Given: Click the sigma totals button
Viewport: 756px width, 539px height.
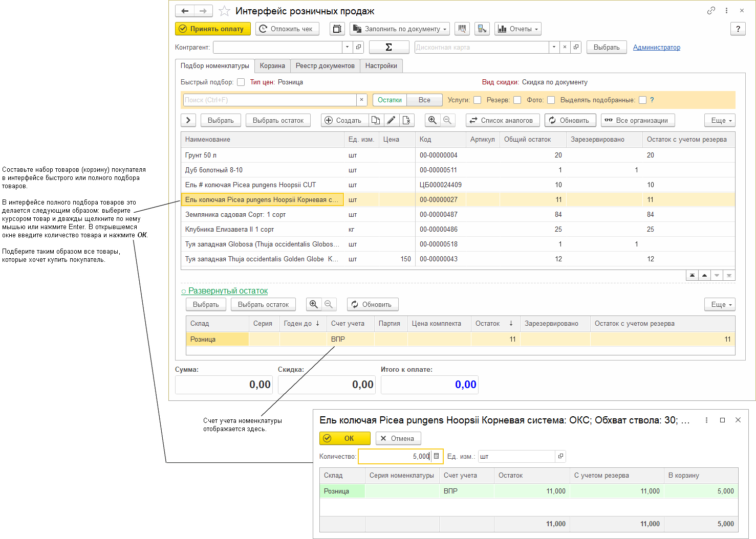Looking at the screenshot, I should (x=388, y=47).
